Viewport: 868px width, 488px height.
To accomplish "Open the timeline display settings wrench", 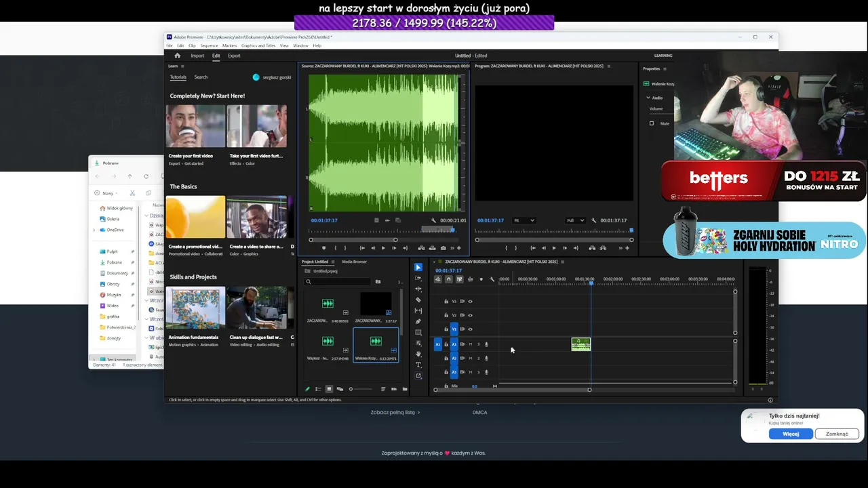I will coord(492,279).
